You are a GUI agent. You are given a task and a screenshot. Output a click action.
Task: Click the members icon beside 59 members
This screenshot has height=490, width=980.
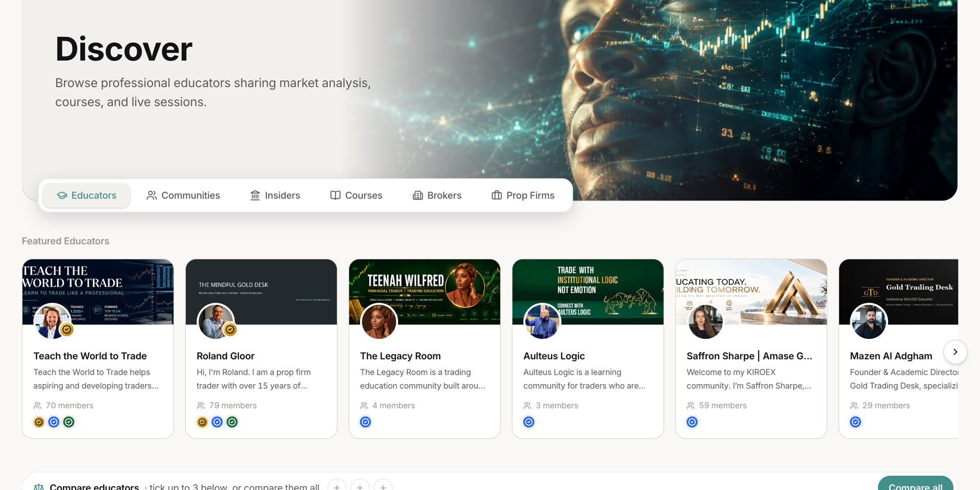[691, 405]
